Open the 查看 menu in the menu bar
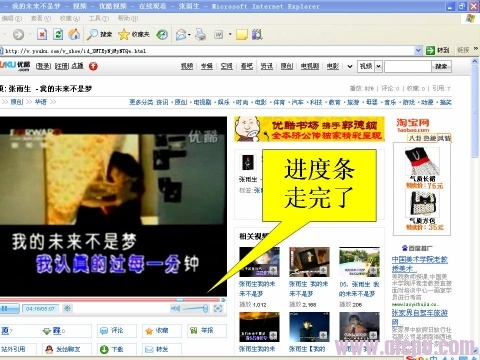This screenshot has height=360, width=480. pyautogui.click(x=41, y=18)
